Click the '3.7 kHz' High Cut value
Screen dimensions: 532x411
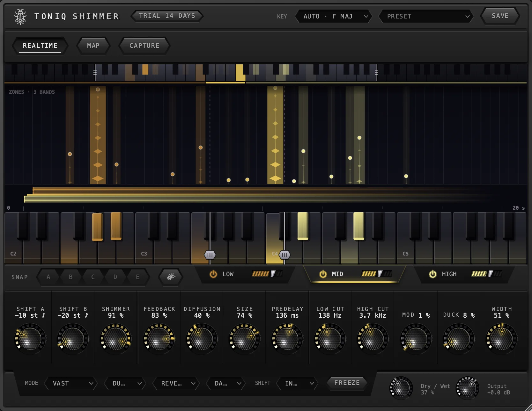[x=373, y=315]
